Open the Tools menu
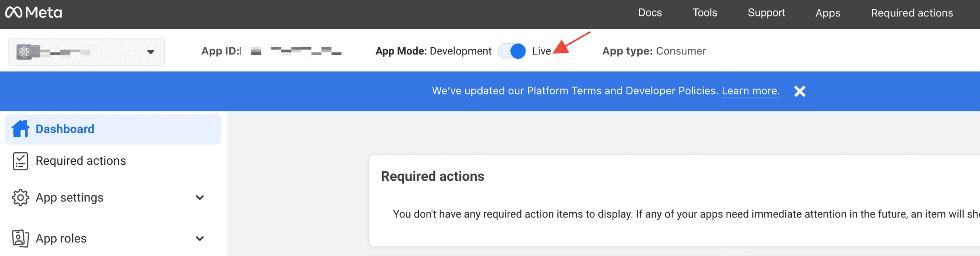The width and height of the screenshot is (980, 256). click(x=705, y=13)
